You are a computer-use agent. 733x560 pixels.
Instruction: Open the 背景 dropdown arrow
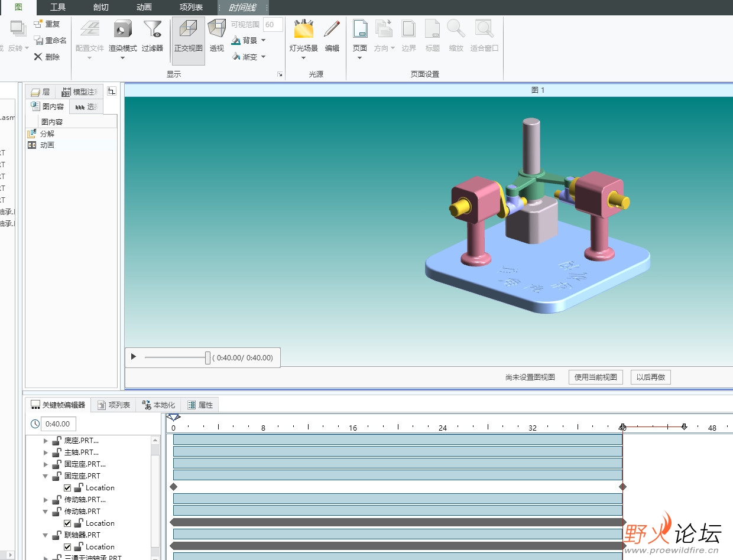[263, 40]
